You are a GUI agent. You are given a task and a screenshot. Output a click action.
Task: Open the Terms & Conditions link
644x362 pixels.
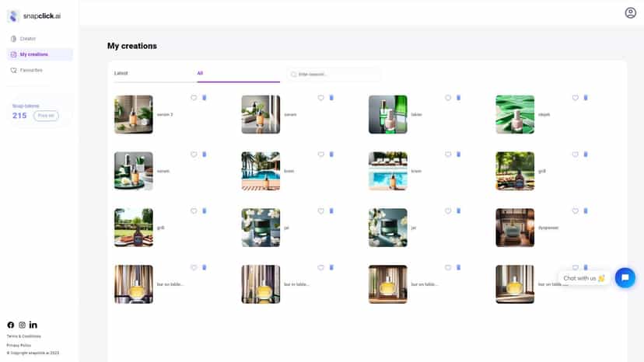pyautogui.click(x=24, y=336)
